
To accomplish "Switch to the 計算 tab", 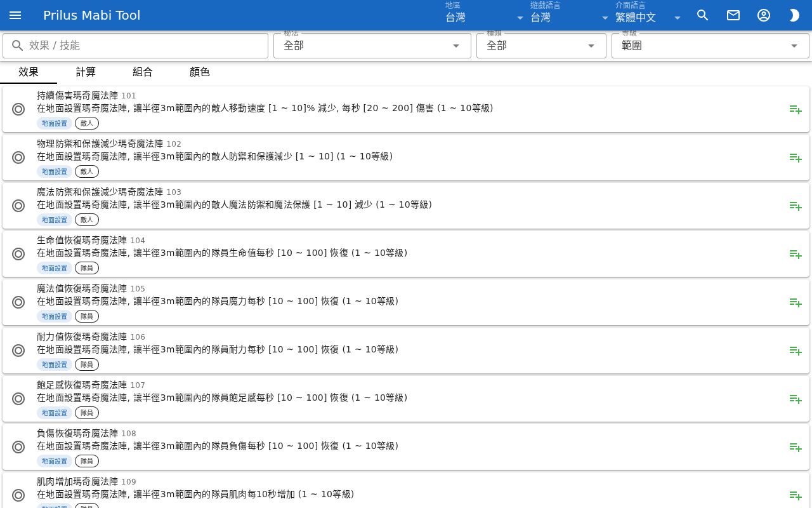I will (86, 72).
